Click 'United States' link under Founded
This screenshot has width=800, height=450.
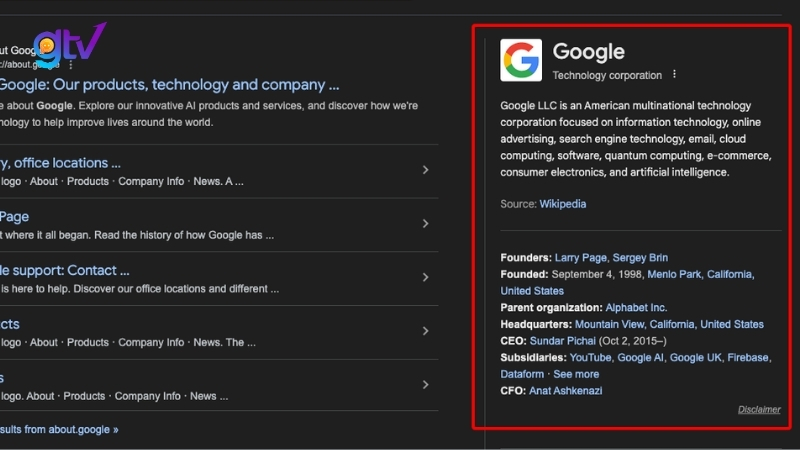[532, 291]
